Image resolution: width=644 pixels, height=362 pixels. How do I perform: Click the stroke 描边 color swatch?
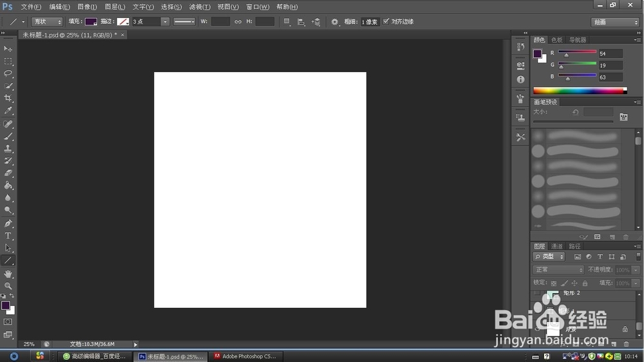pyautogui.click(x=123, y=22)
